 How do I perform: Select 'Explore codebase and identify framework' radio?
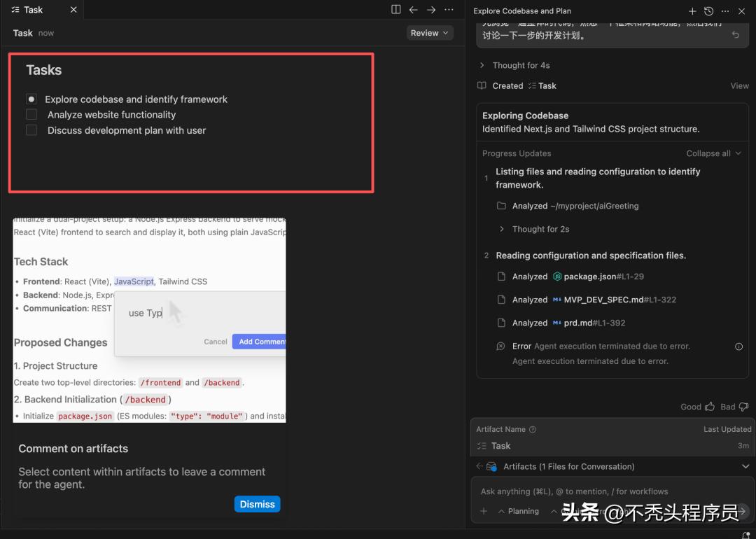pyautogui.click(x=31, y=99)
